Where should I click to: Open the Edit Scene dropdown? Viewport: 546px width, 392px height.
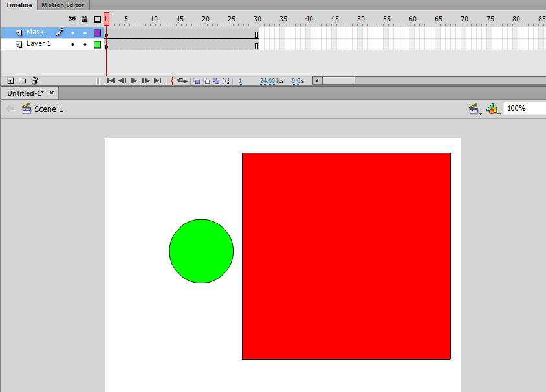pyautogui.click(x=475, y=109)
